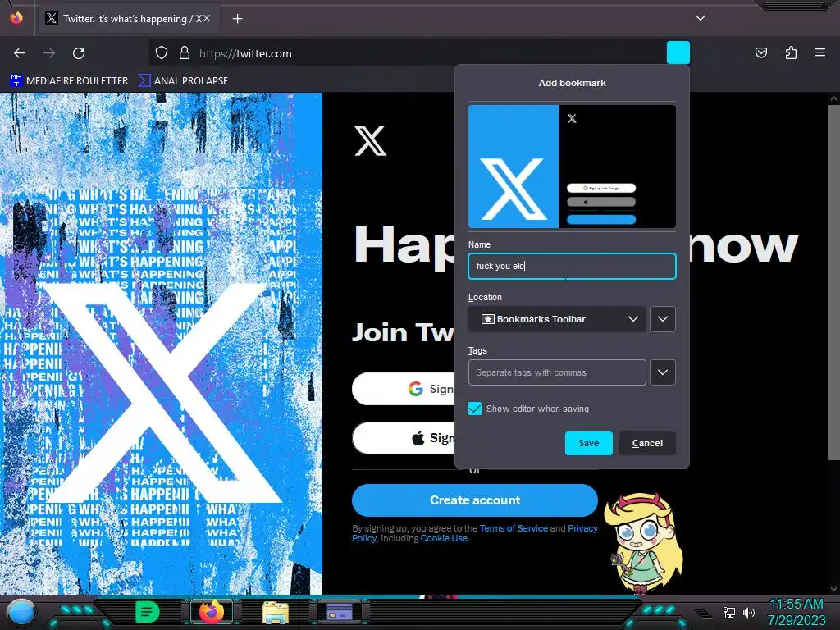
Task: Click the Firefox logo in title bar
Action: (16, 18)
